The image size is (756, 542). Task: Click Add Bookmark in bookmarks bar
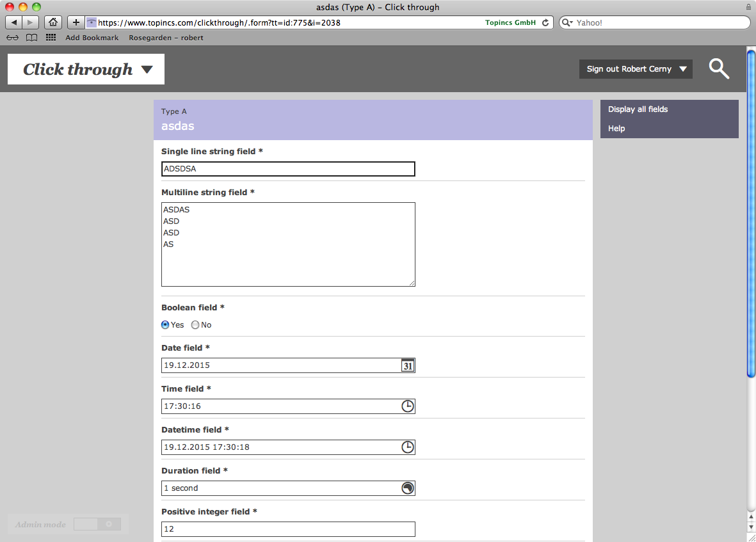[x=92, y=38]
